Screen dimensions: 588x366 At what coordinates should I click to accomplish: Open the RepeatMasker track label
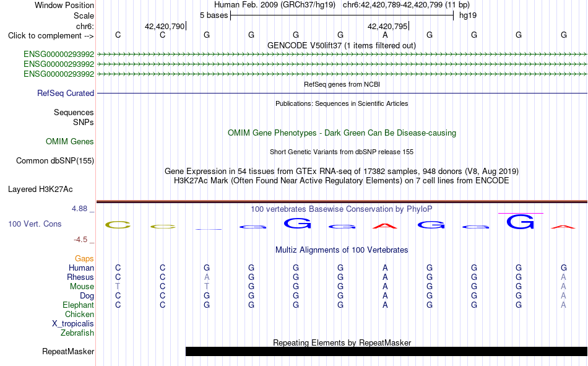pyautogui.click(x=68, y=351)
